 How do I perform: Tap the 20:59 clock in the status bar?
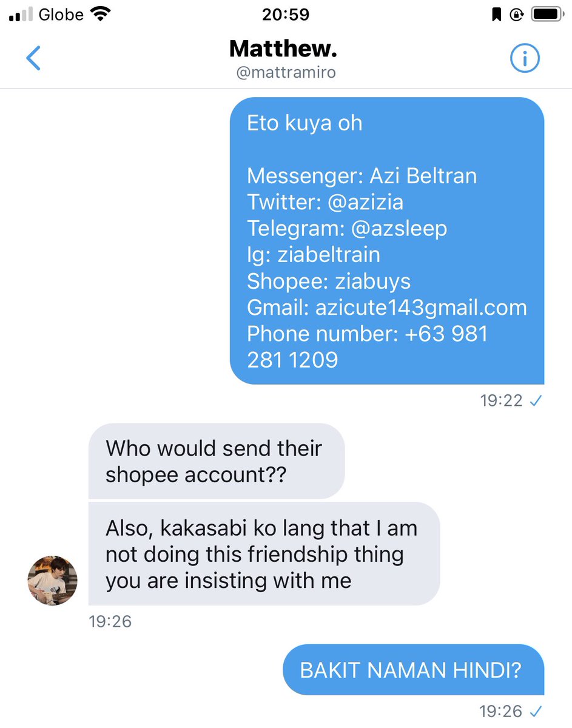point(286,15)
